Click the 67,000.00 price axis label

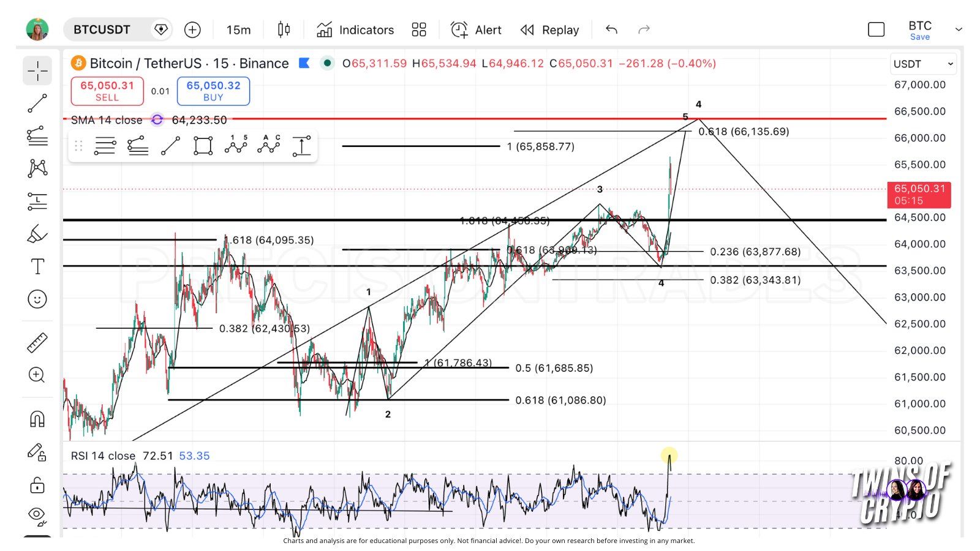pos(920,84)
